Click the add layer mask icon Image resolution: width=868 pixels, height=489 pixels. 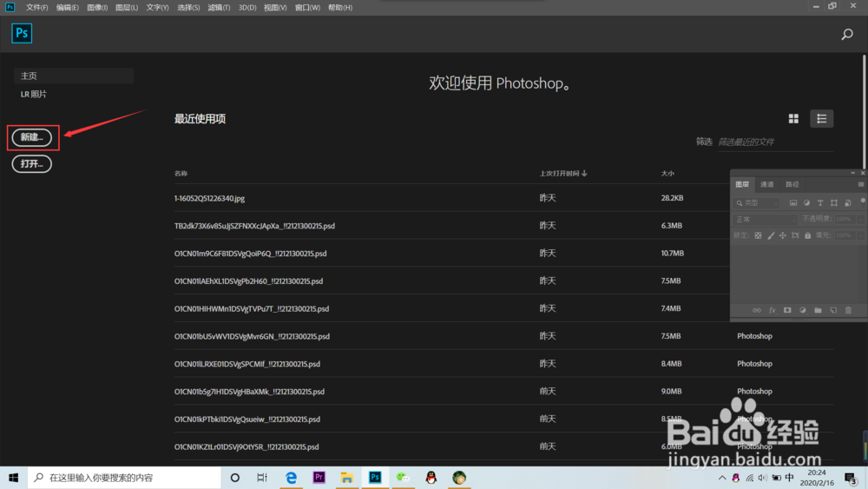pos(787,311)
